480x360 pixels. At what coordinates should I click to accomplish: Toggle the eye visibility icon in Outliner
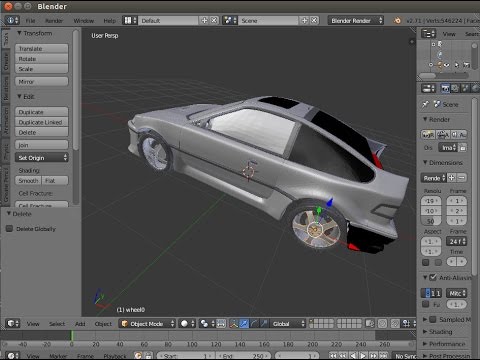(447, 65)
